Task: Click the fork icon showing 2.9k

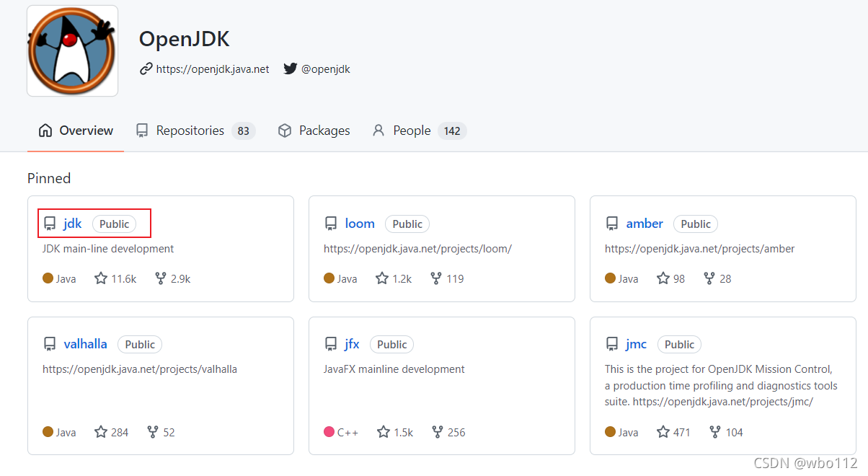Action: (161, 278)
